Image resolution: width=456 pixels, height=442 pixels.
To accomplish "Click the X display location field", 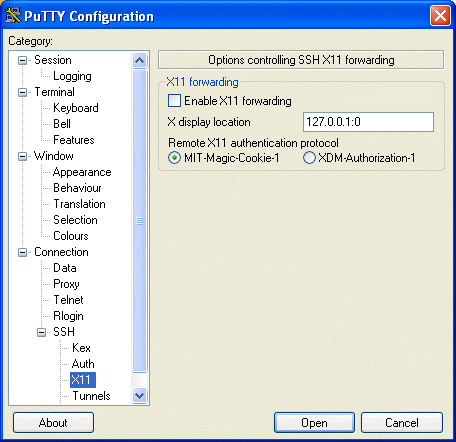I will 368,122.
